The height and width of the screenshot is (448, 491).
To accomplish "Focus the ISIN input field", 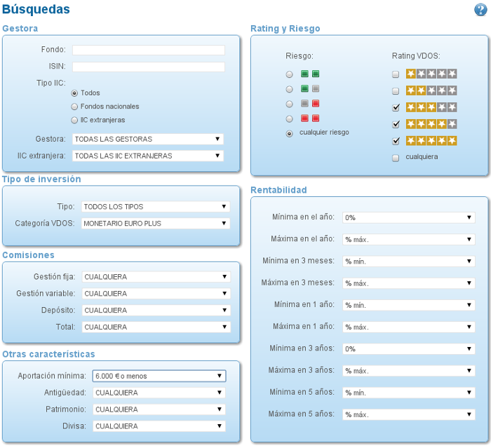I will [148, 67].
